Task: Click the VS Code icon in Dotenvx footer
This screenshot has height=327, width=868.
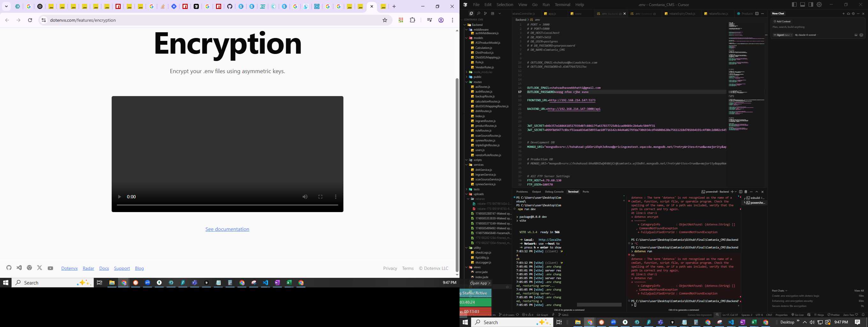Action: 19,268
